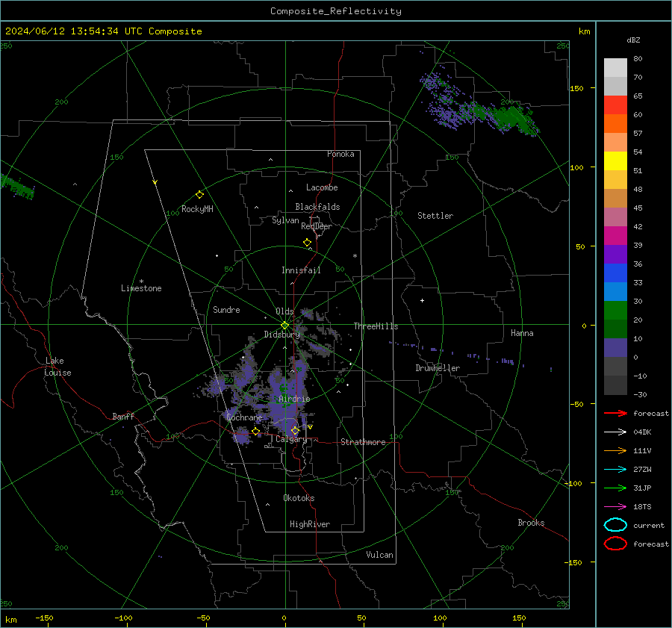
Task: Click the green radar echo cluster near top right
Action: (510, 116)
